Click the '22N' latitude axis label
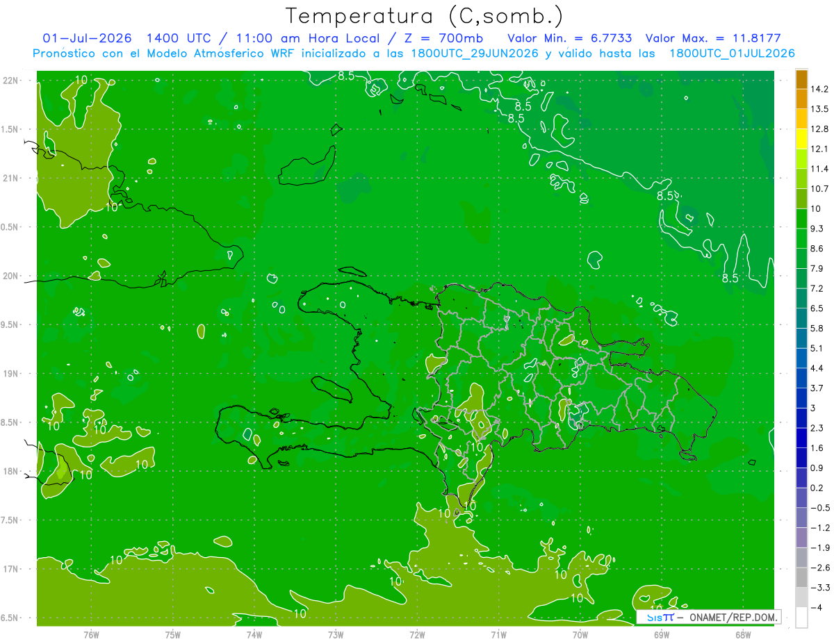834x644 pixels. point(10,81)
